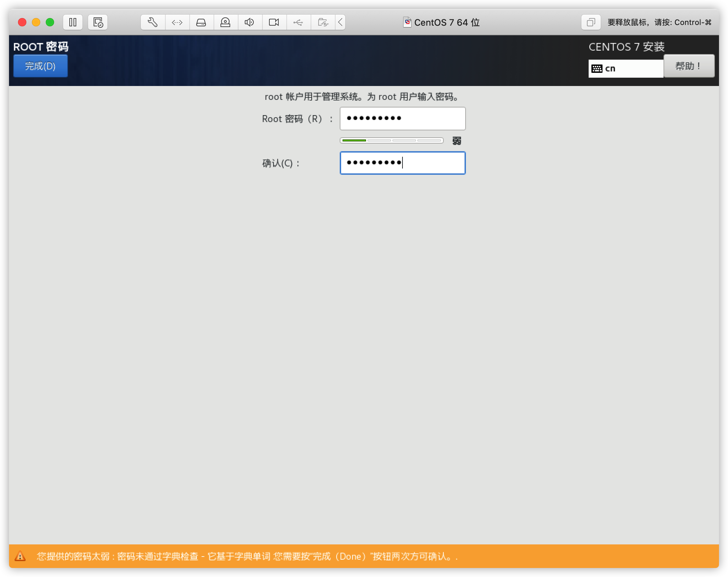Viewport: 728px width, 577px height.
Task: Click the audio/speaker toolbar icon
Action: (x=250, y=23)
